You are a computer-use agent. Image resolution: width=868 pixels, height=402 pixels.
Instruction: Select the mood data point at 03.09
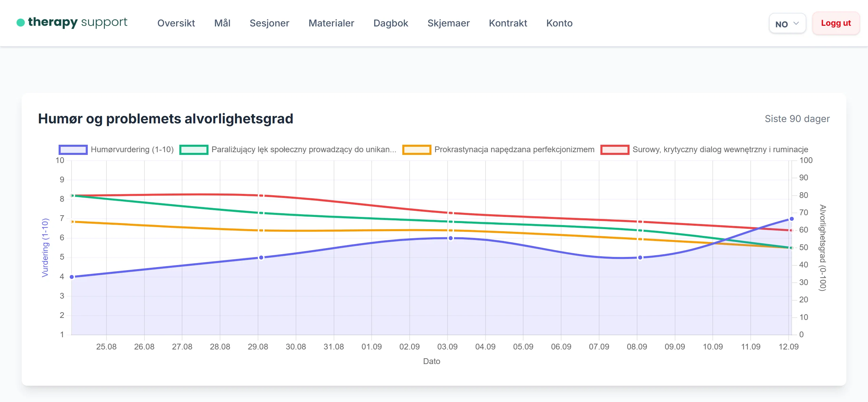click(451, 238)
